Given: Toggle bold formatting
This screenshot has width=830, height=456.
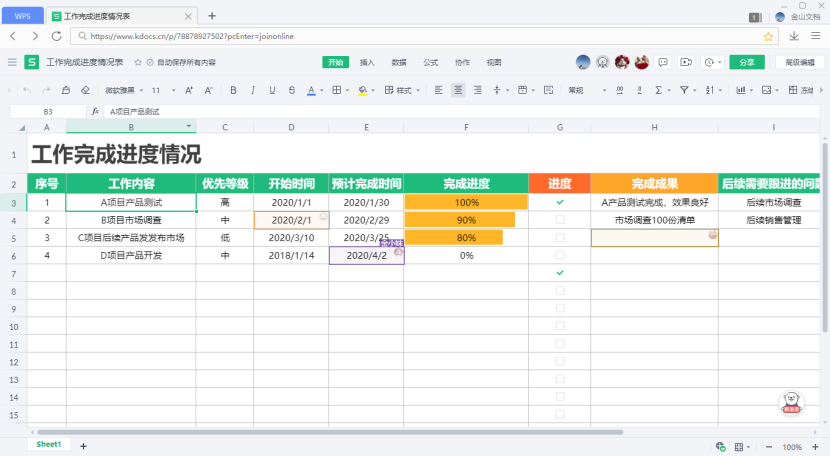Looking at the screenshot, I should (x=233, y=91).
